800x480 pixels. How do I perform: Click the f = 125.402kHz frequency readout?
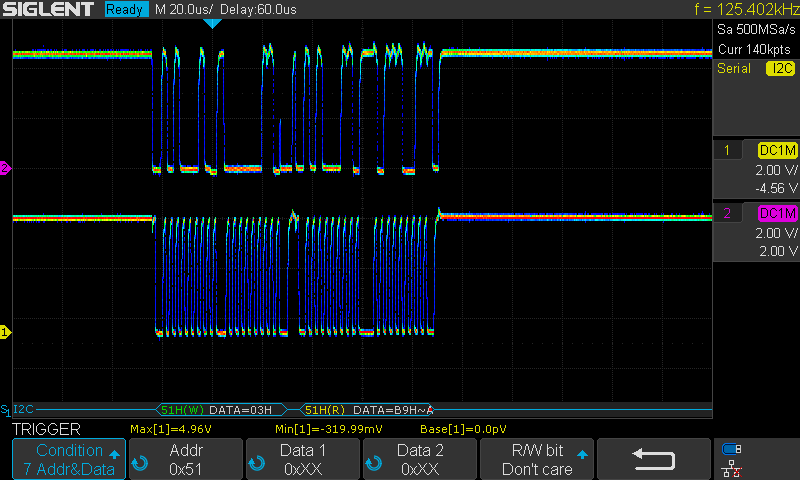point(746,9)
